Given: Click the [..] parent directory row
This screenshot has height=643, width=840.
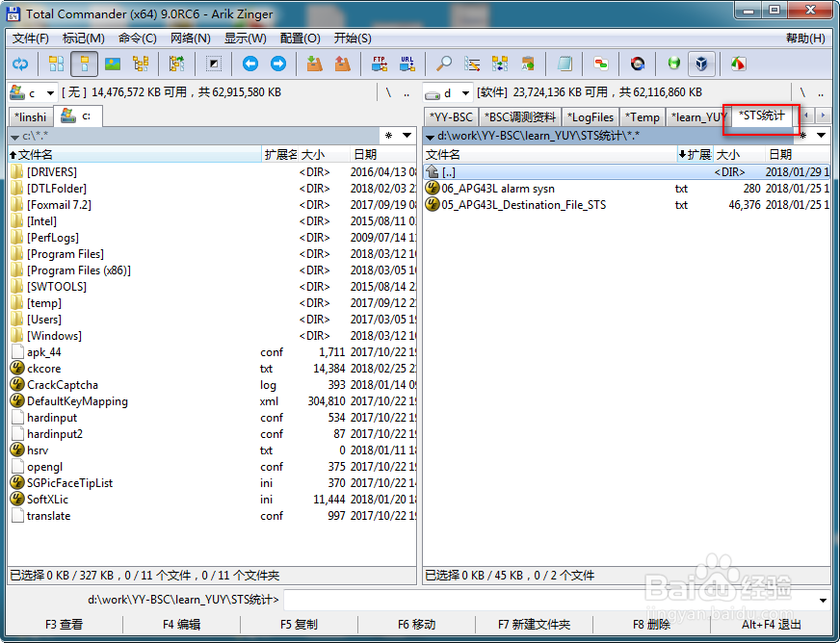Looking at the screenshot, I should pos(626,172).
